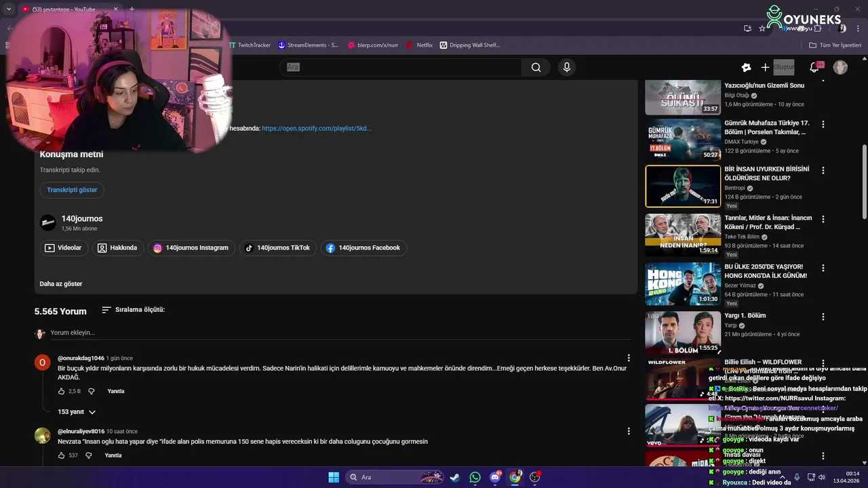Open system tray volume icon
The image size is (868, 488).
click(x=821, y=477)
